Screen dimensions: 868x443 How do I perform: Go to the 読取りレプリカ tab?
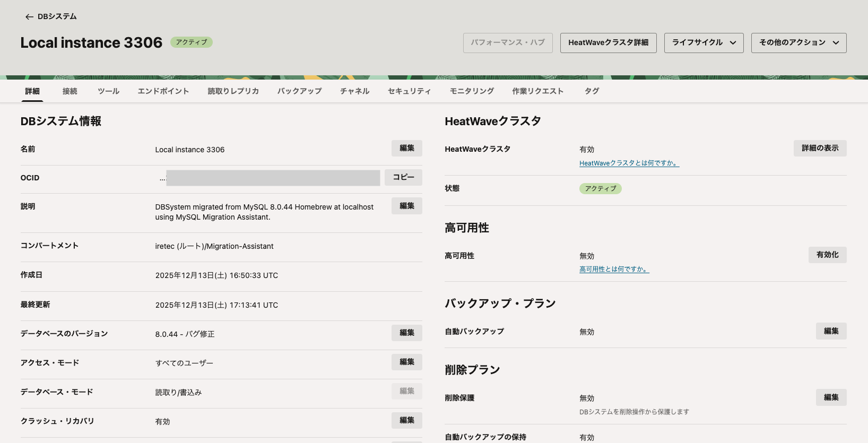(233, 91)
